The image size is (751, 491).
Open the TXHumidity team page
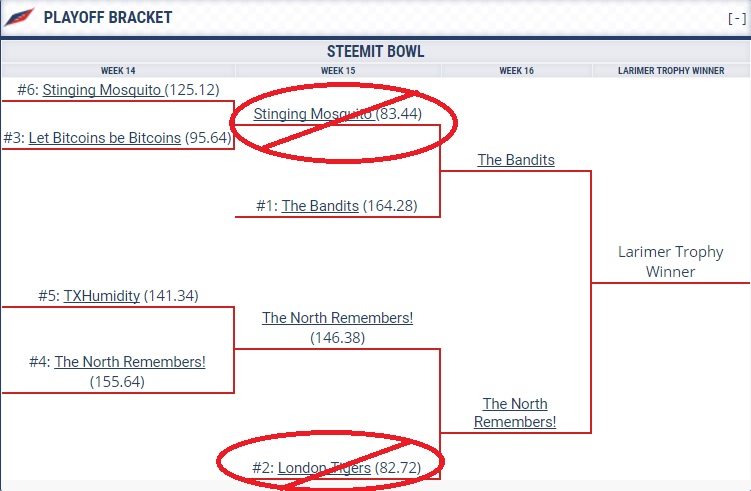pos(102,296)
